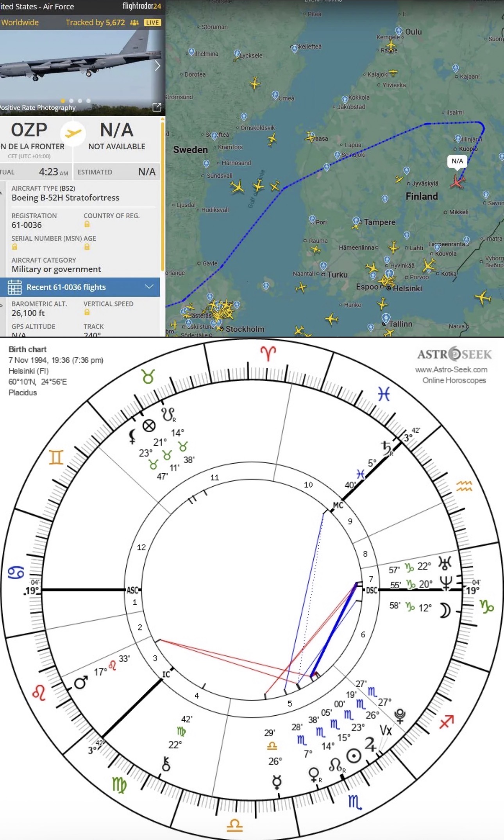This screenshot has width=504, height=840.
Task: Click the Military or government category text
Action: coord(56,269)
